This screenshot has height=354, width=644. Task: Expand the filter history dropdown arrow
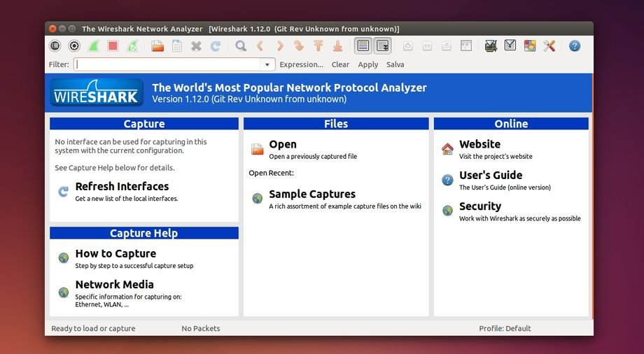pyautogui.click(x=267, y=64)
